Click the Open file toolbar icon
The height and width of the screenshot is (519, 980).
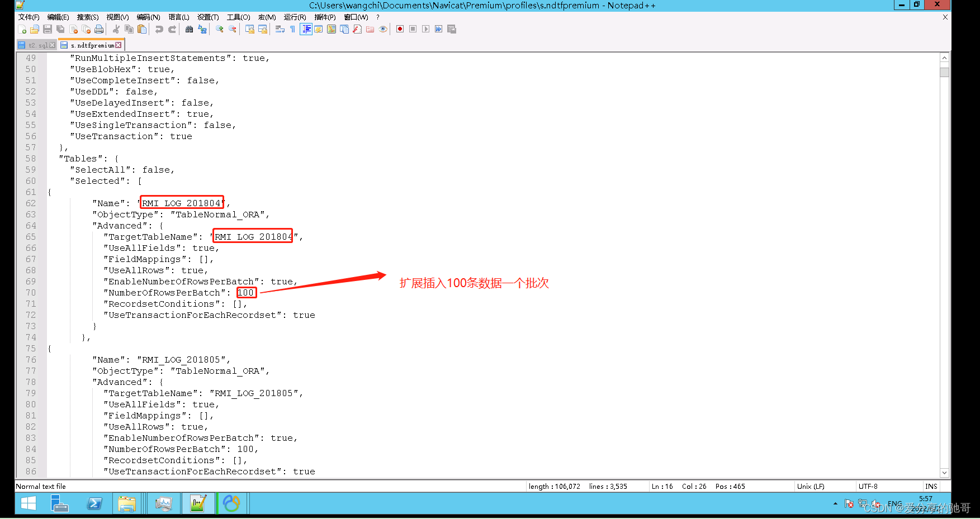point(35,29)
